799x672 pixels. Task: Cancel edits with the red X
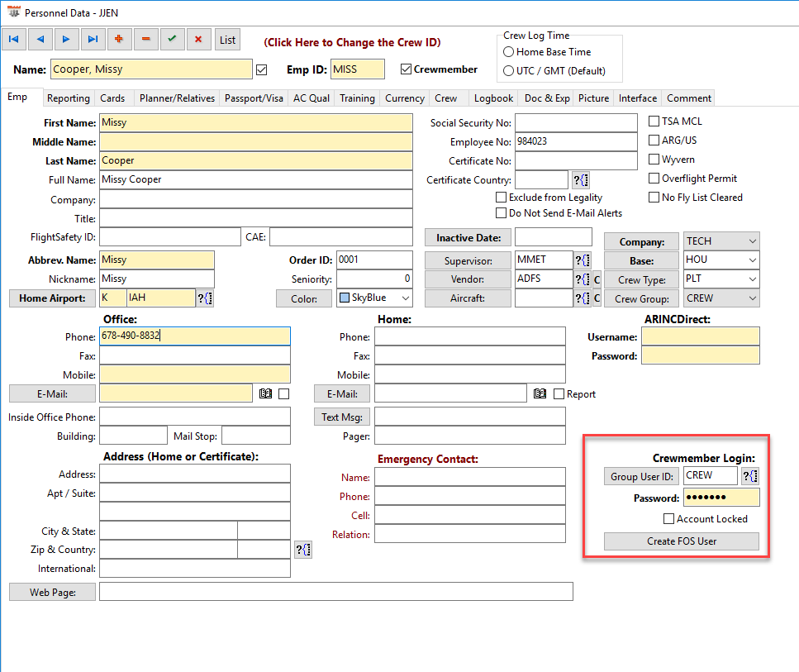[x=198, y=39]
